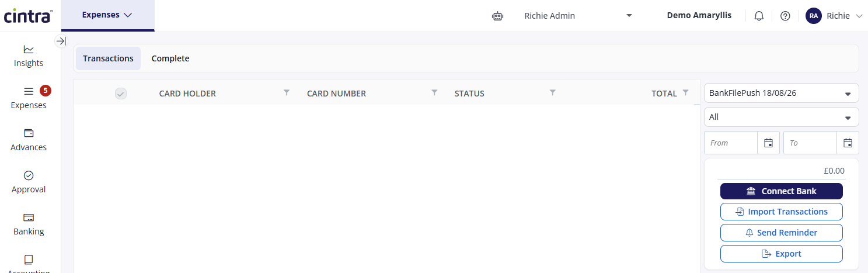Viewport: 868px width, 273px height.
Task: Open the Banking card icon
Action: click(29, 217)
